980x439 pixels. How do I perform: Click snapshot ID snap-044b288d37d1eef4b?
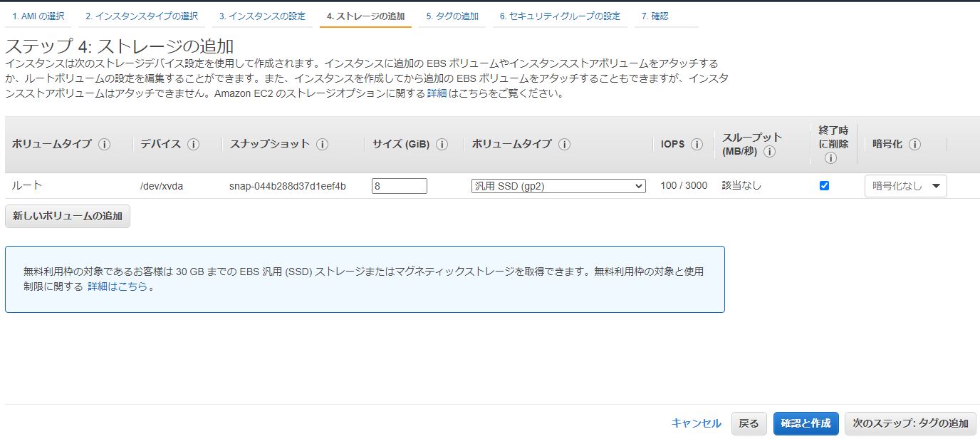pyautogui.click(x=288, y=186)
